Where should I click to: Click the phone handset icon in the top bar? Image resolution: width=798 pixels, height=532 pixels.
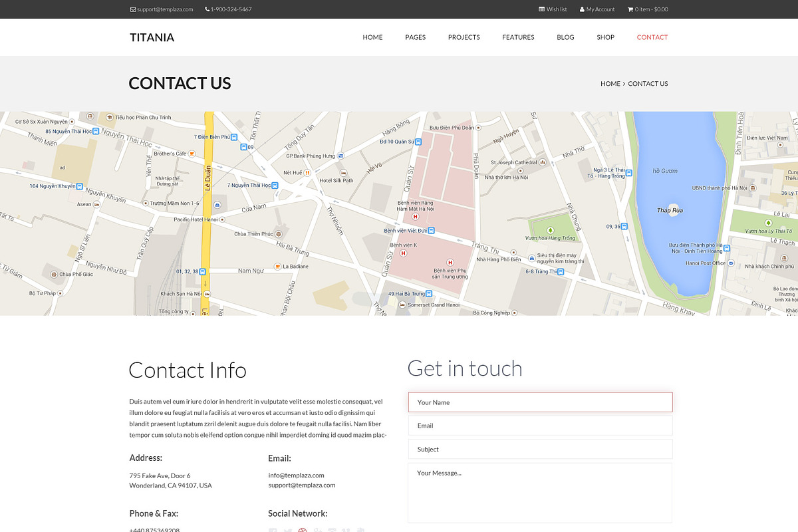[207, 9]
